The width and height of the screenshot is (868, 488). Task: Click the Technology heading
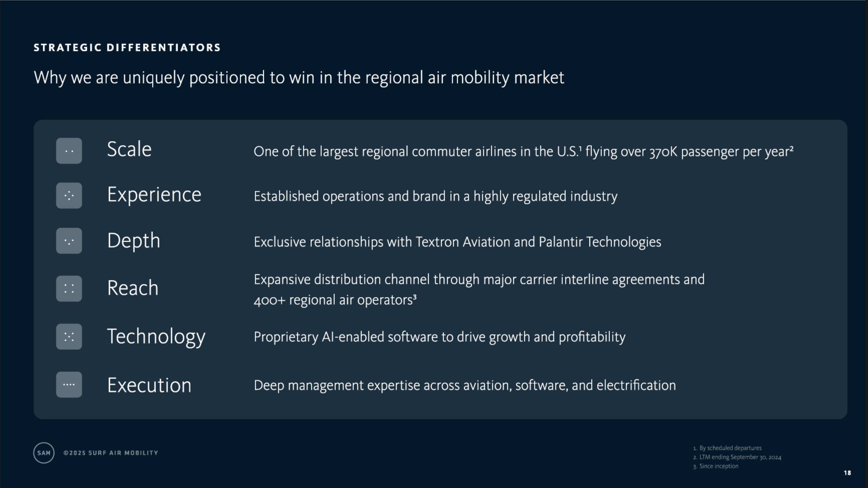pos(156,336)
